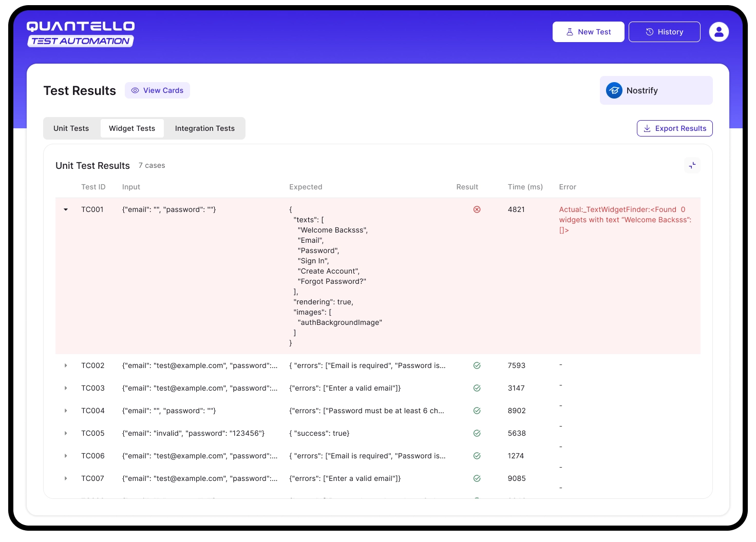Click the Time (ms) column header

tap(525, 187)
